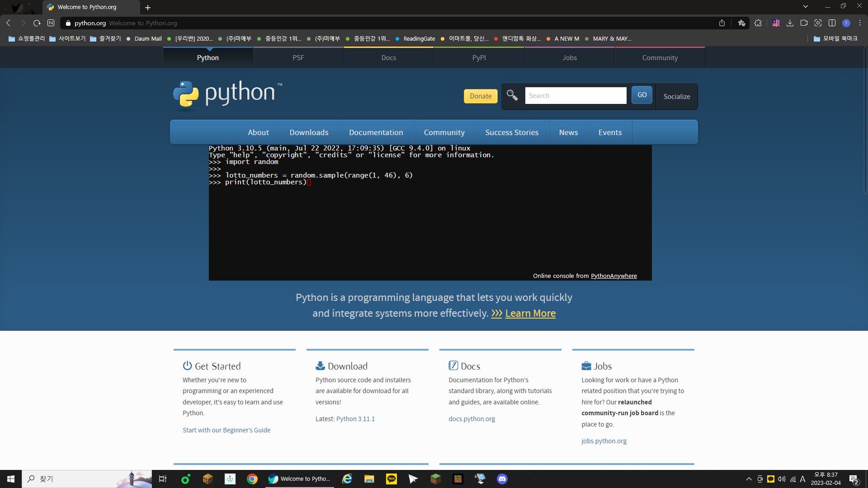Open the ReadingGate bookmark
Image resolution: width=868 pixels, height=488 pixels.
(x=415, y=39)
